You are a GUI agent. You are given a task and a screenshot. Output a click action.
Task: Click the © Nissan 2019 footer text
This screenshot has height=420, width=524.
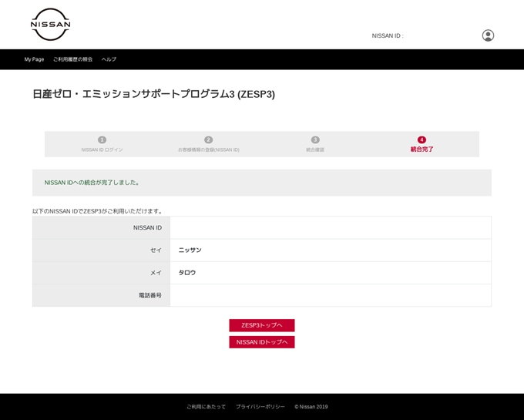(x=311, y=407)
